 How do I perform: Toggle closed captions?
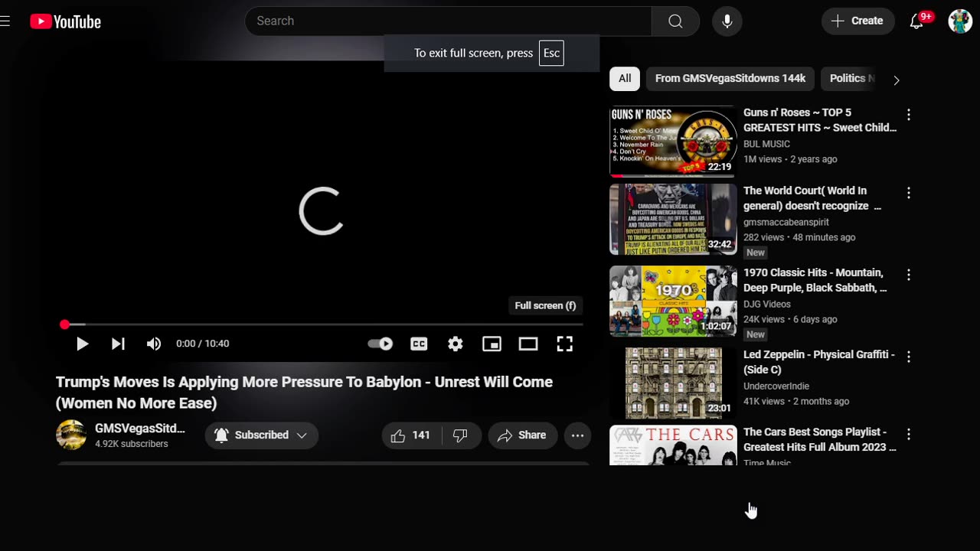tap(419, 344)
